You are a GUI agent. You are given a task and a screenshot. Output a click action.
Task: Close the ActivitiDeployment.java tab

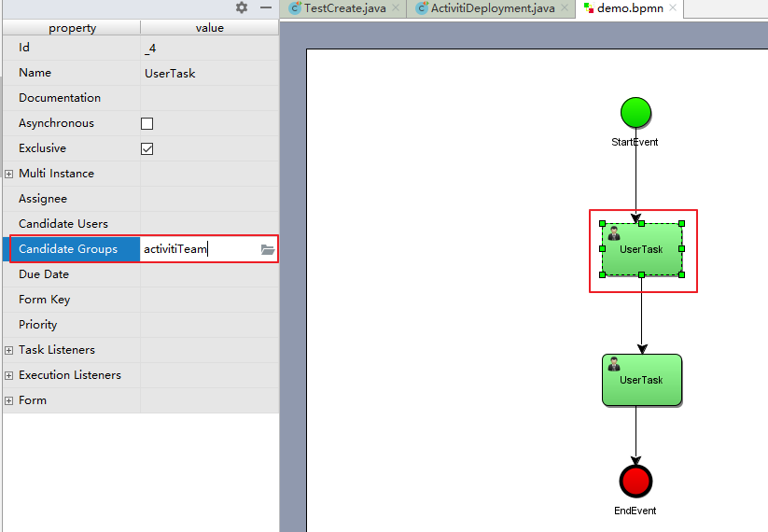(x=565, y=7)
